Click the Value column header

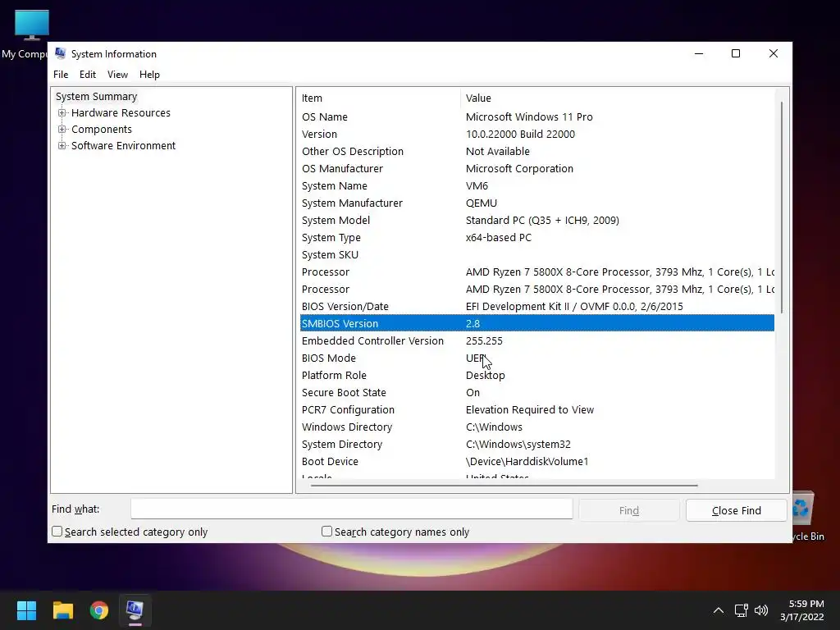pos(618,98)
